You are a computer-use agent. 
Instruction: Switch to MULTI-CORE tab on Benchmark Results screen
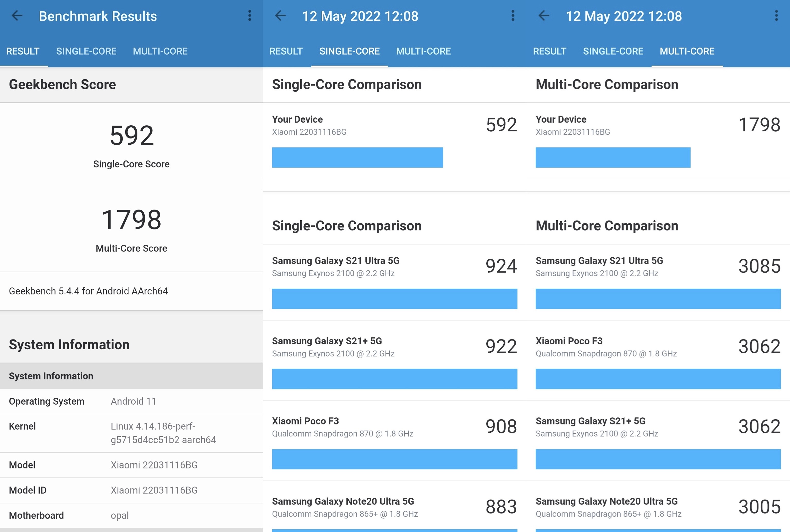click(x=160, y=51)
